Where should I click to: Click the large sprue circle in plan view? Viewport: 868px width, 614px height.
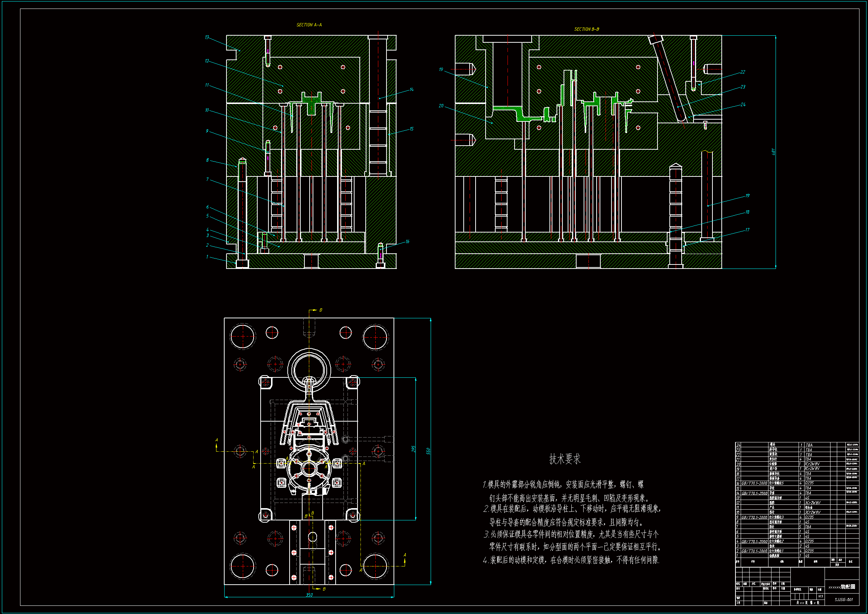309,369
